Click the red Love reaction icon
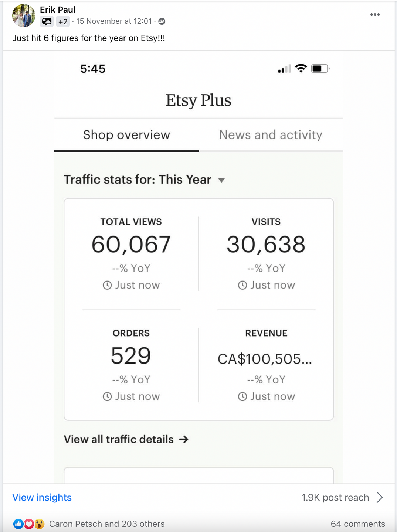 point(29,524)
